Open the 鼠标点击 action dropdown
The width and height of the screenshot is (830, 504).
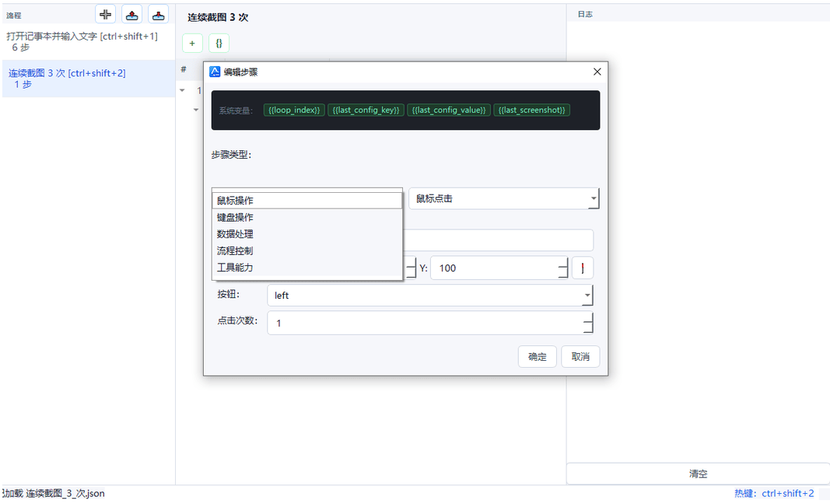pos(503,198)
